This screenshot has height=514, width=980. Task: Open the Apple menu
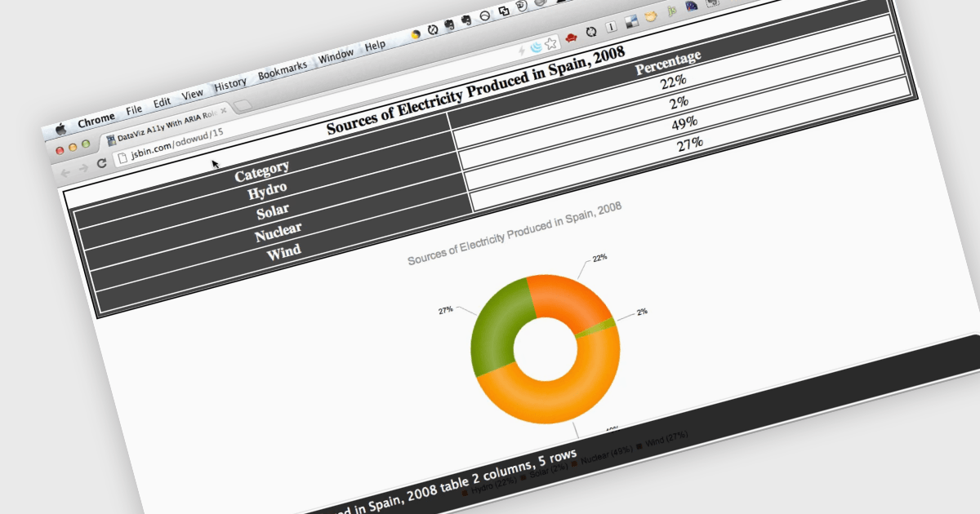(60, 130)
